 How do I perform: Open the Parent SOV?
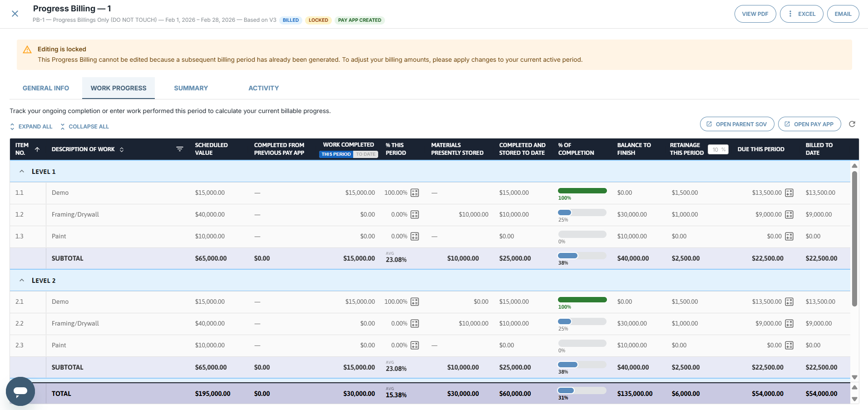737,124
